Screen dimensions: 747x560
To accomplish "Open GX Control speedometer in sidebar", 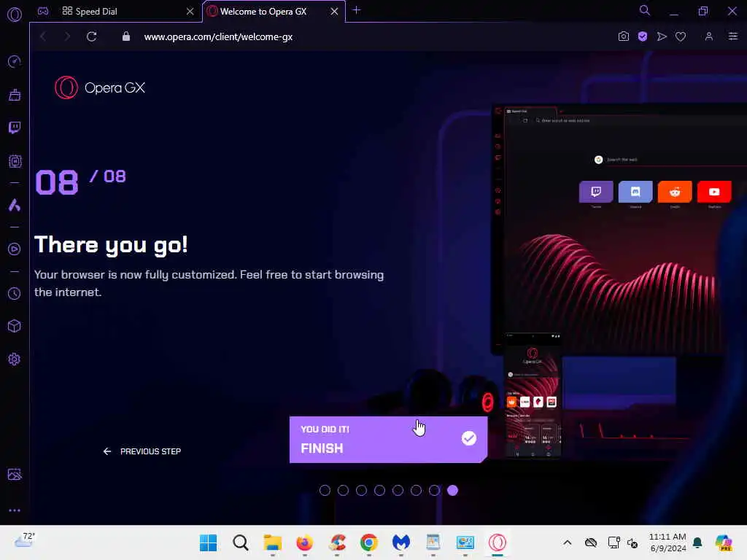I will pyautogui.click(x=15, y=61).
